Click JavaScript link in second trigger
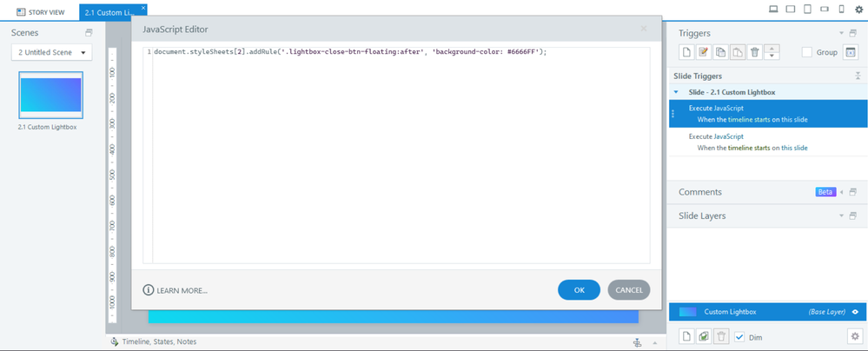 pos(728,136)
